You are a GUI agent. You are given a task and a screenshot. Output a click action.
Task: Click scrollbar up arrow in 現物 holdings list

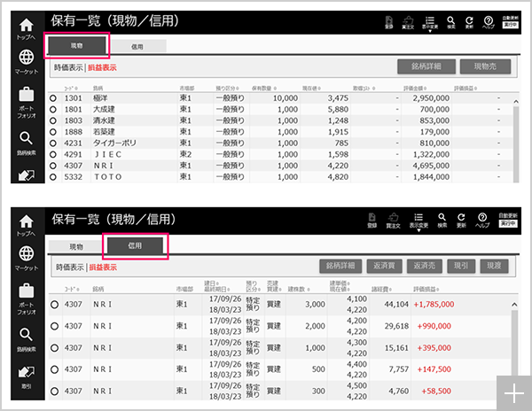pos(516,101)
